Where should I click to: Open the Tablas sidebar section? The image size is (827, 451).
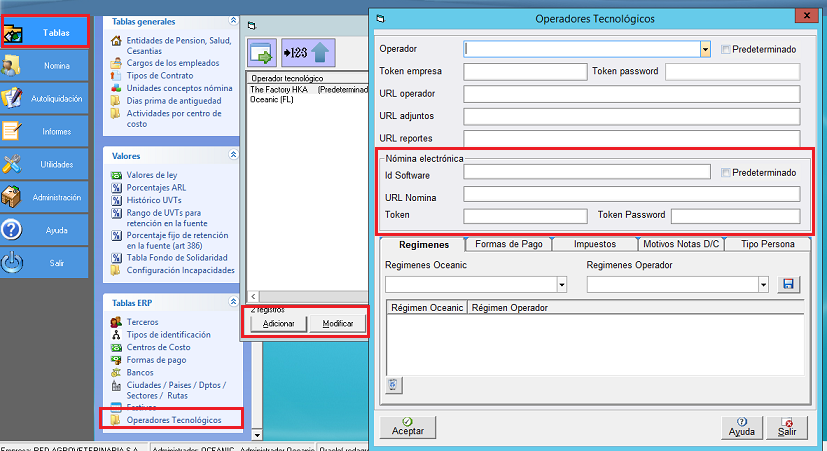pyautogui.click(x=45, y=31)
